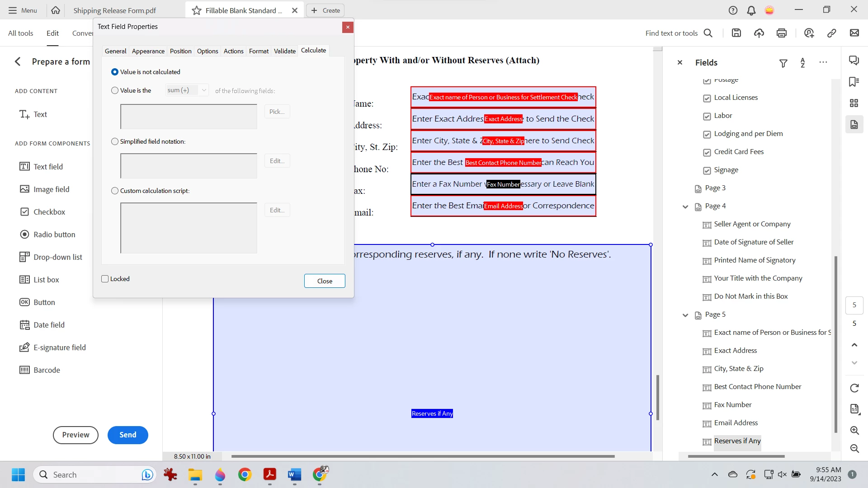This screenshot has height=488, width=868.
Task: Click the zoom in magnifier icon
Action: [x=854, y=431]
